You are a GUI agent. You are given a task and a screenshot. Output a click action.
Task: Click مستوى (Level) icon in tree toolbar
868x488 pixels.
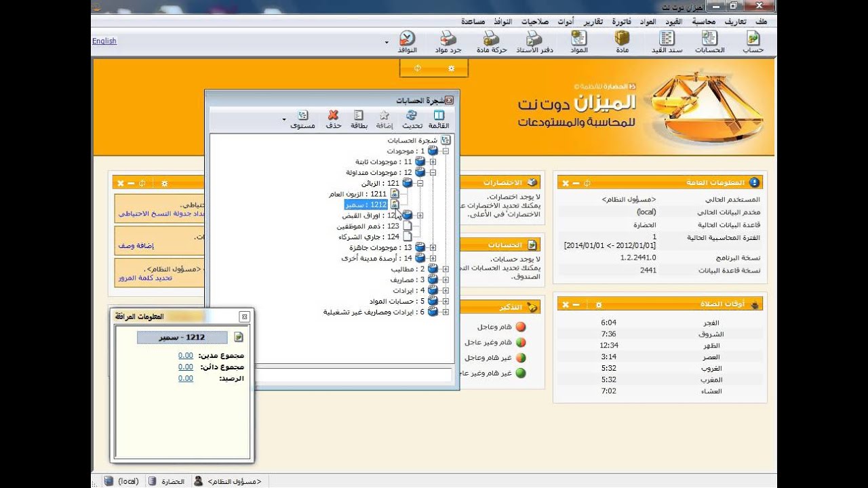pyautogui.click(x=302, y=119)
